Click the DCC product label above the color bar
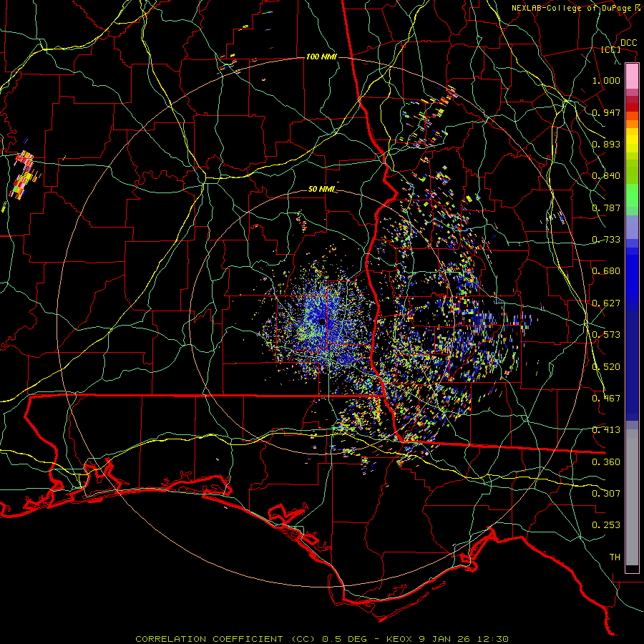The width and height of the screenshot is (644, 644). [628, 43]
